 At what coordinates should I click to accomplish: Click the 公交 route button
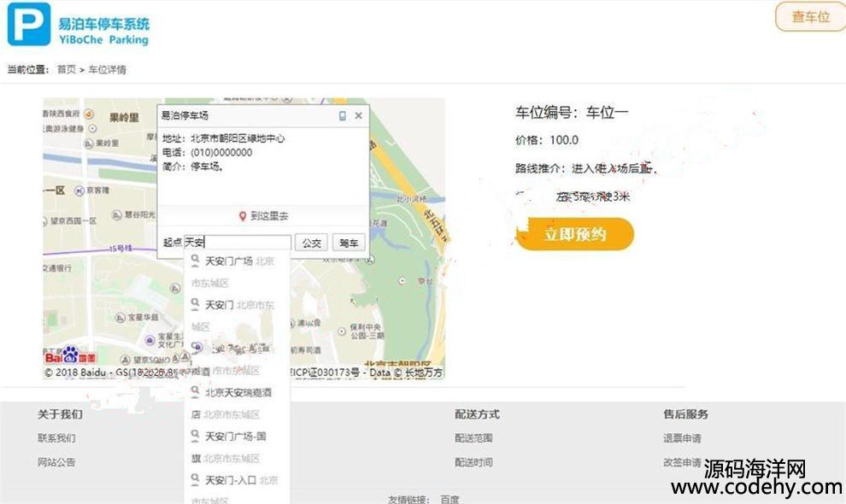click(x=311, y=243)
